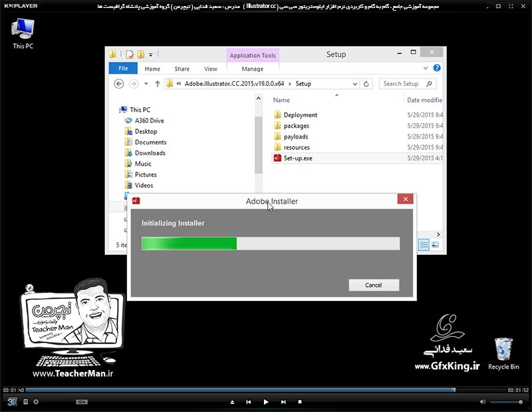Open the View ribbon tab

click(x=211, y=69)
